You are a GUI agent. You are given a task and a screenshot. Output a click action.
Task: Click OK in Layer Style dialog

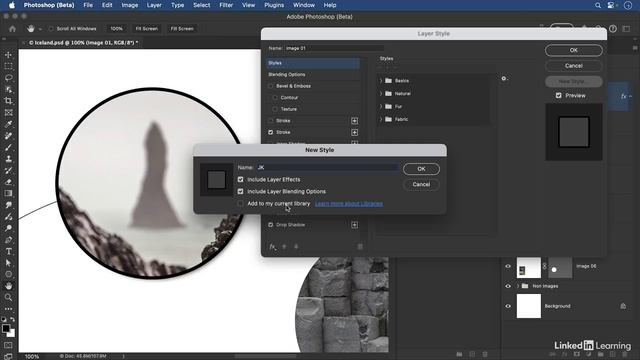573,50
